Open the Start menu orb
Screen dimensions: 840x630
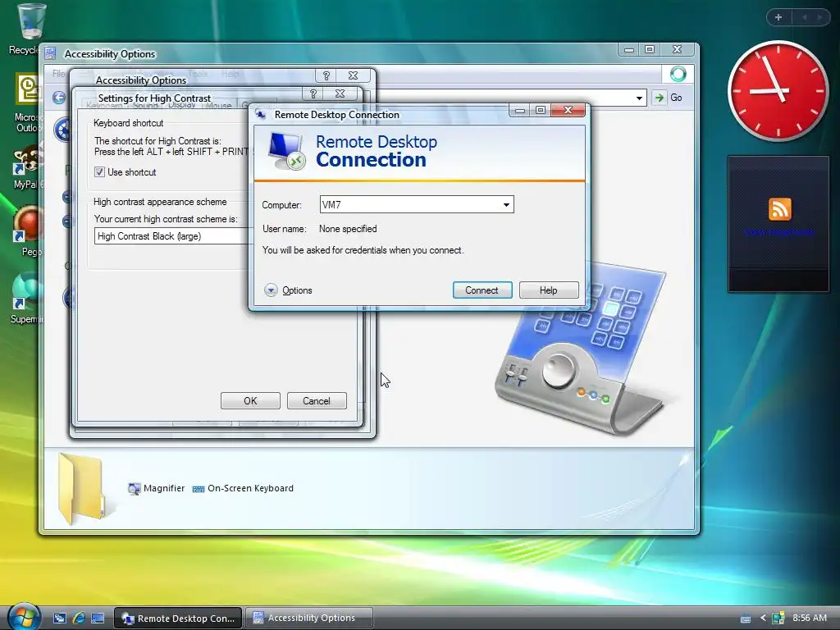(23, 617)
